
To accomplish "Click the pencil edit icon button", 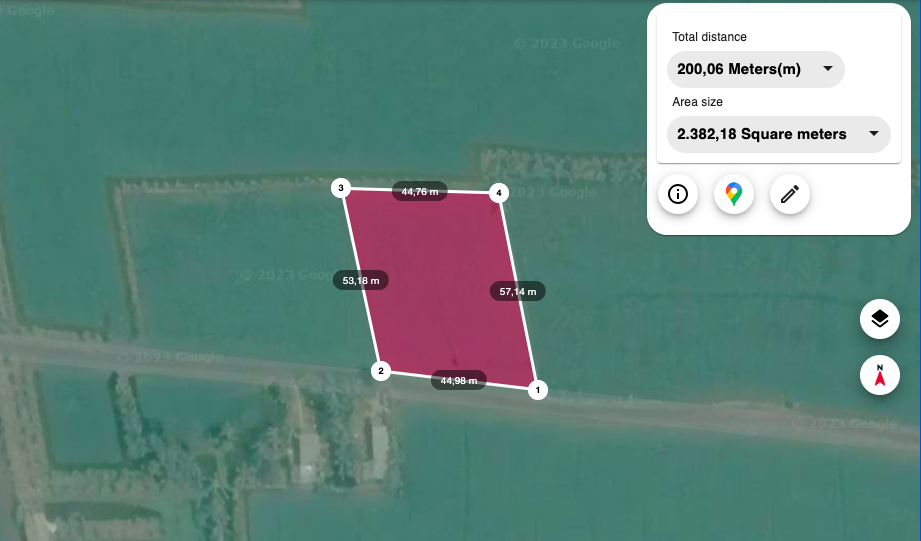I will coord(790,194).
